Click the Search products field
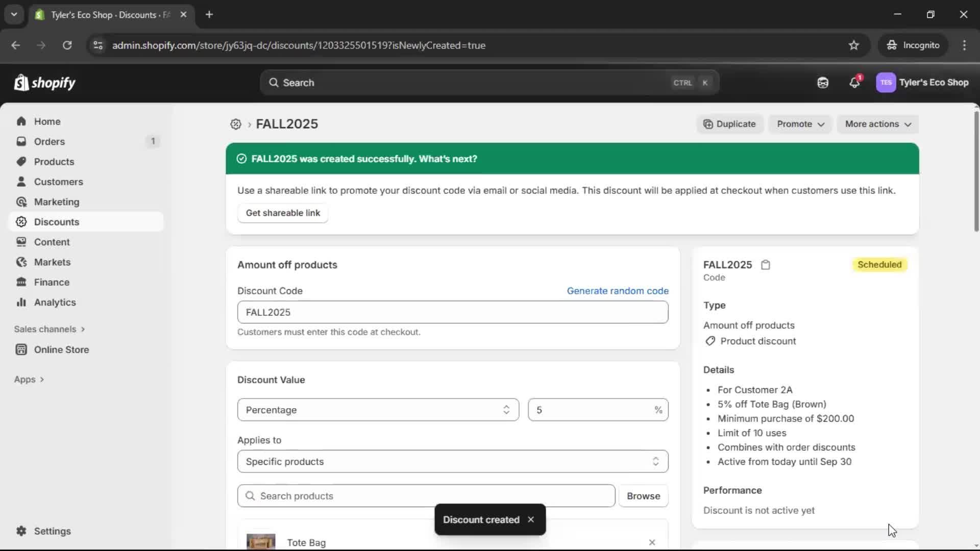 click(426, 495)
